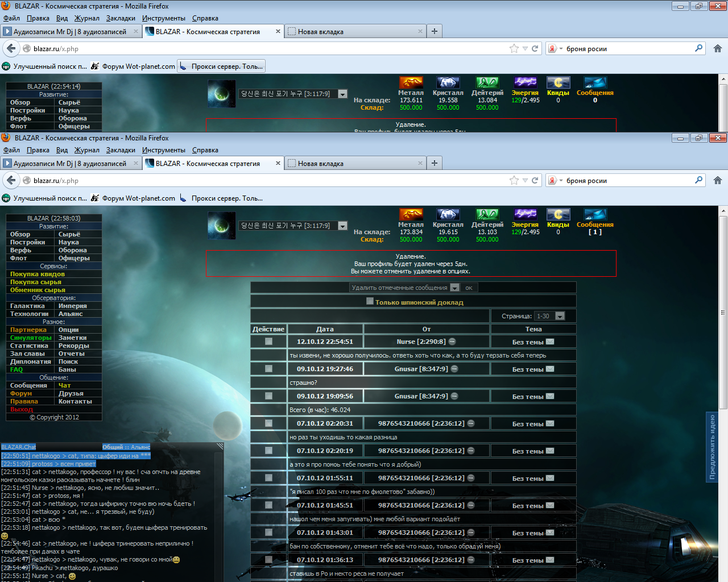Image resolution: width=728 pixels, height=582 pixels.
Task: Check the message dated 07.10.12 02:20:19
Action: click(x=268, y=451)
